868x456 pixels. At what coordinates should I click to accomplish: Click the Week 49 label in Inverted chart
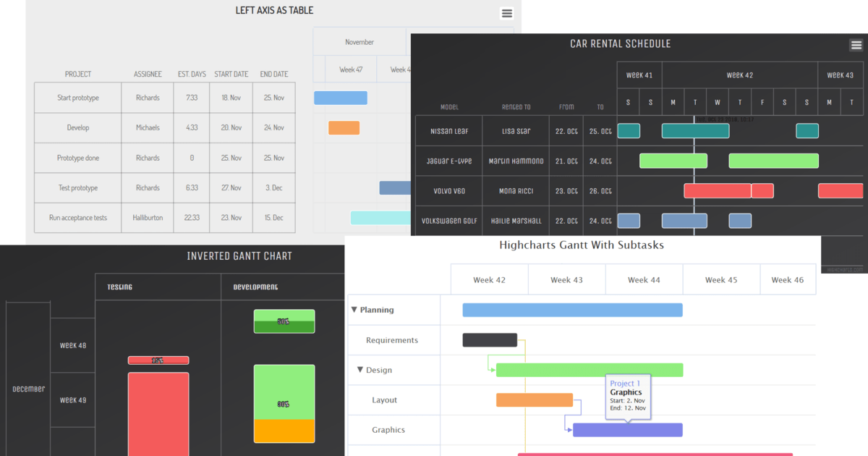click(72, 400)
